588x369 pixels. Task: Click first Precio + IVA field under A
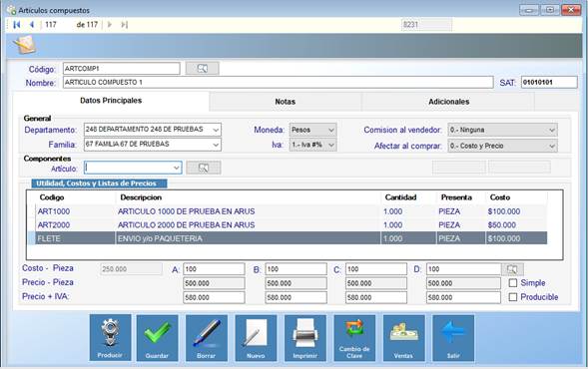pyautogui.click(x=214, y=297)
